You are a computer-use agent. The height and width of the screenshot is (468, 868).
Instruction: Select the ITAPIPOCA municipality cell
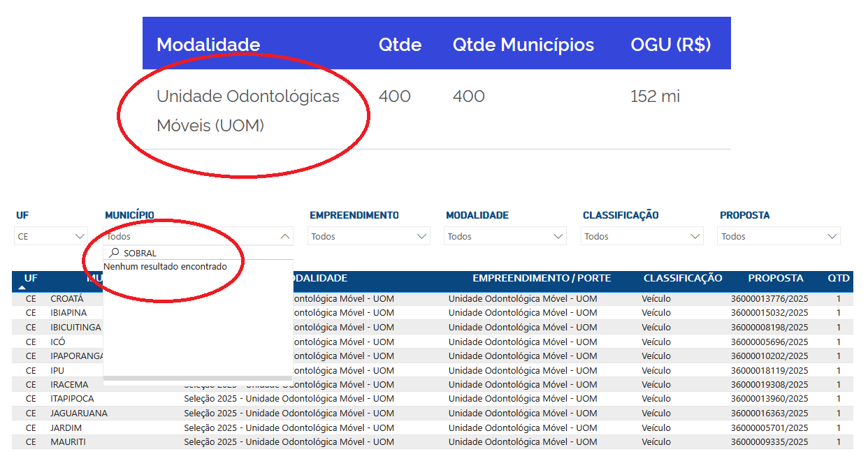[73, 399]
